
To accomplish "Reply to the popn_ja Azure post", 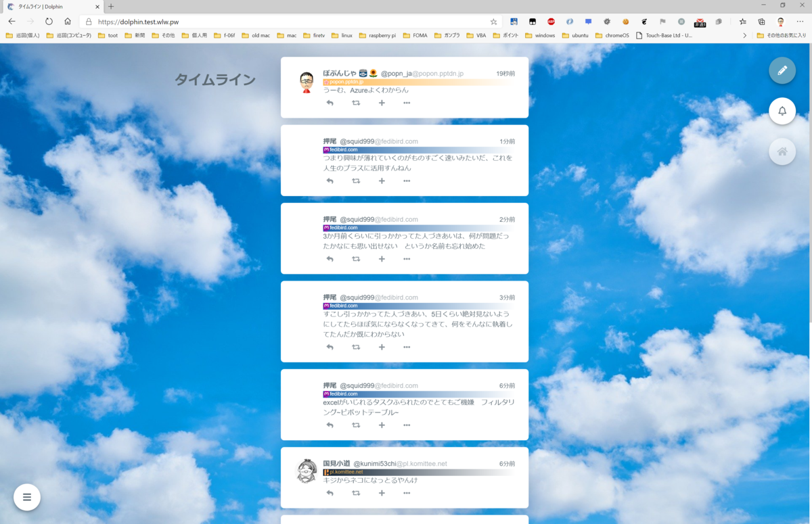I will (x=330, y=103).
